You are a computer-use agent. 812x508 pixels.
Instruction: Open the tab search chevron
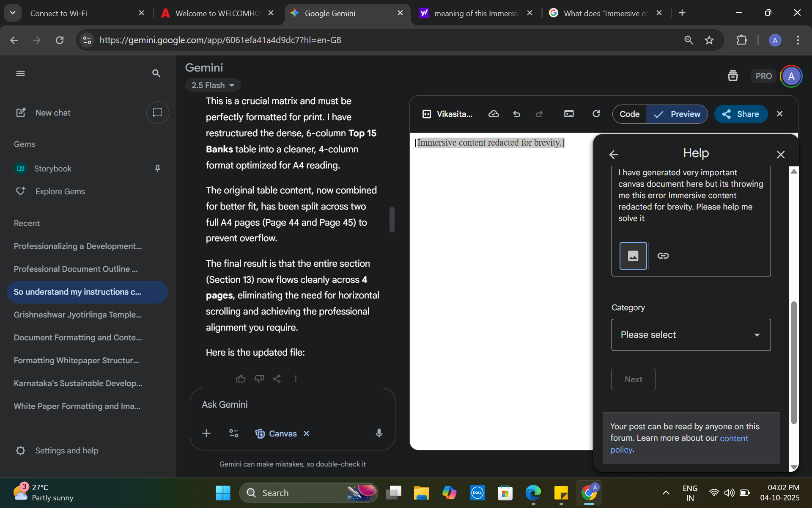[x=13, y=13]
